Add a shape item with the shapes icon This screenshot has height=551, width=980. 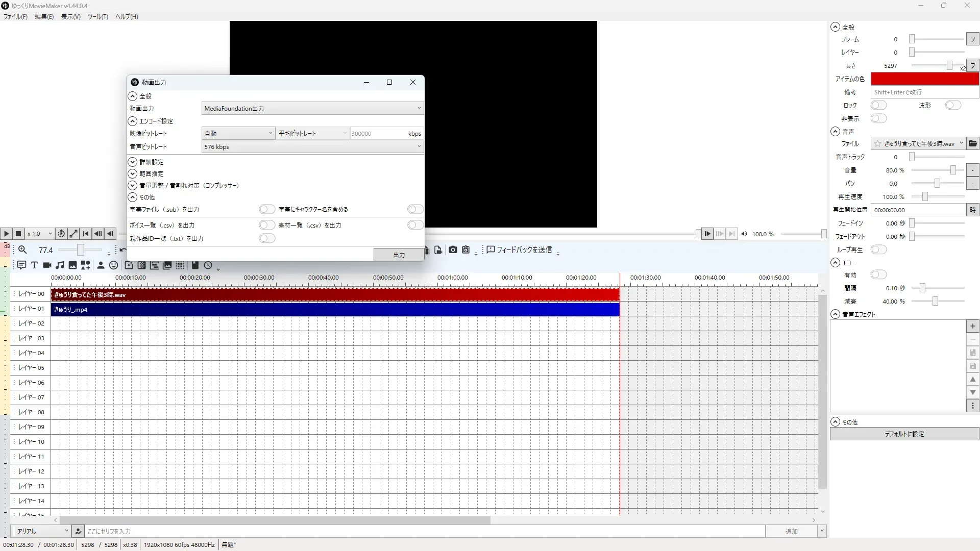click(85, 265)
